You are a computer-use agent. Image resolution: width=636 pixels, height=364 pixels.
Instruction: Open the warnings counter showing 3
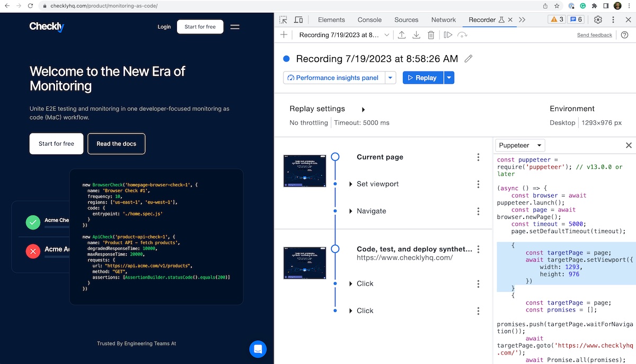coord(556,20)
